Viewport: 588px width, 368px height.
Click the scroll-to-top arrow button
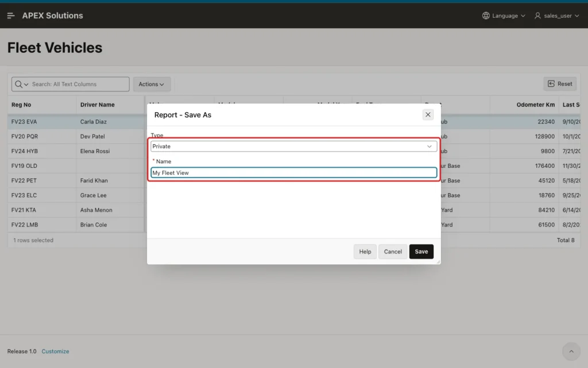(x=571, y=351)
